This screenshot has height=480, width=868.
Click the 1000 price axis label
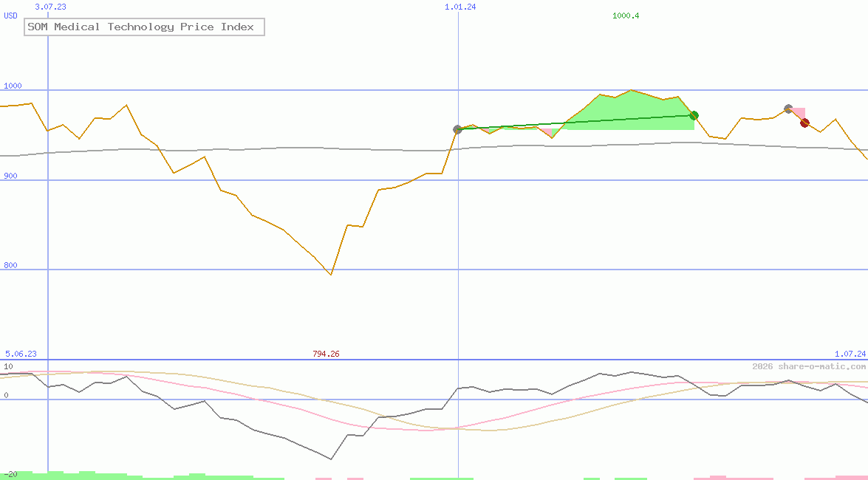(13, 86)
